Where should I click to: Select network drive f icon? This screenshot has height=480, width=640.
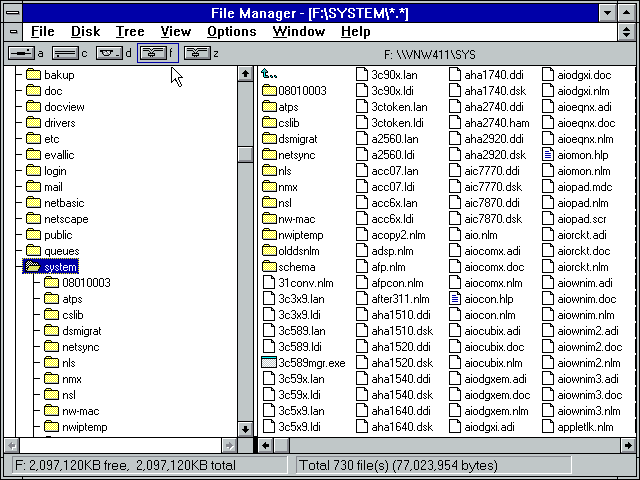coord(153,53)
